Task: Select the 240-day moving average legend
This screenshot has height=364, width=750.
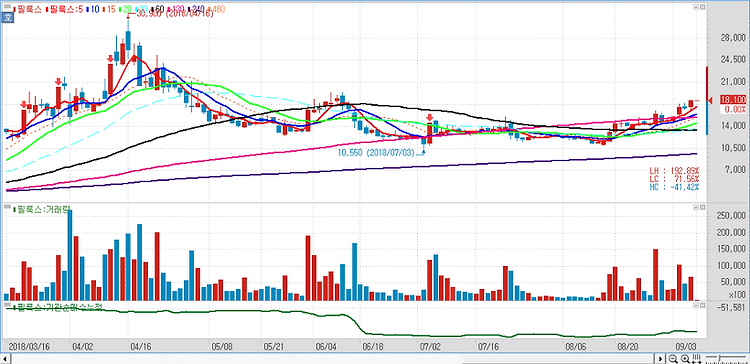Action: coord(195,9)
